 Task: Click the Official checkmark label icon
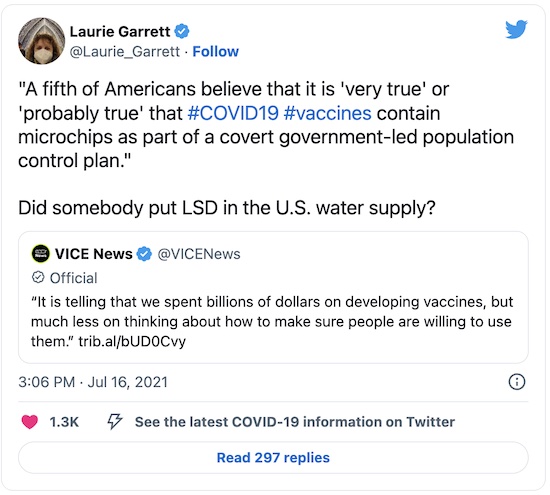click(38, 277)
